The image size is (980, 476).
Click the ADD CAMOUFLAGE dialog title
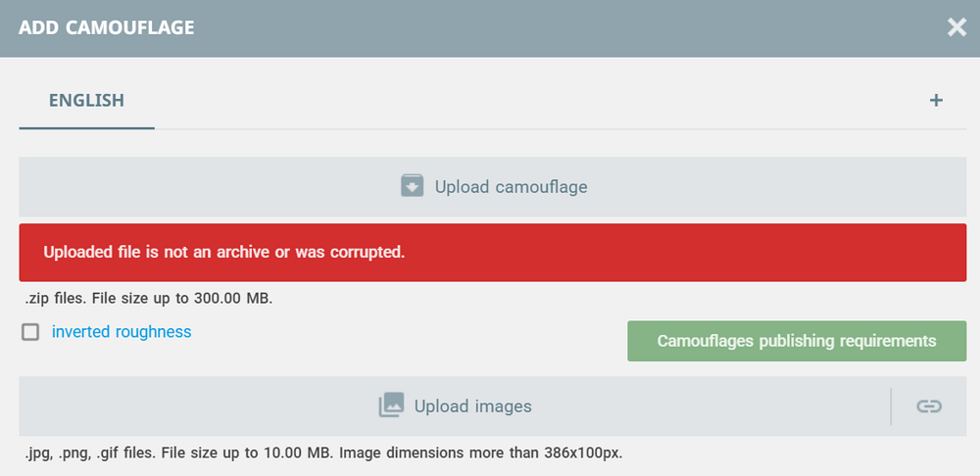(x=106, y=27)
